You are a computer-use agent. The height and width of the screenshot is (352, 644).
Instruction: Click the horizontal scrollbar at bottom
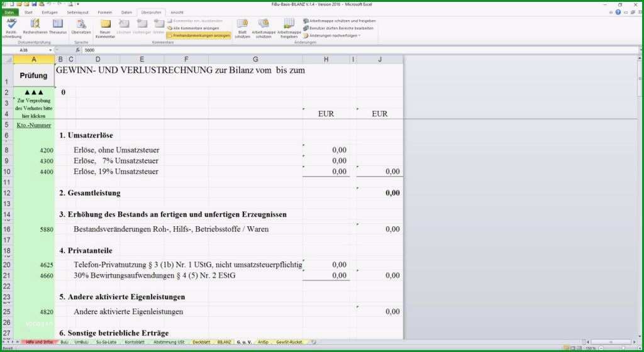610,342
